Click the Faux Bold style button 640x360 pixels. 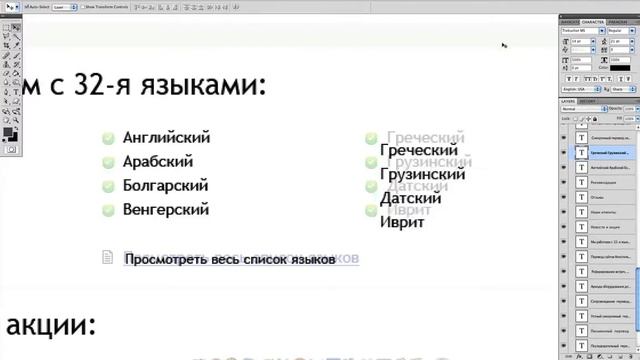click(x=569, y=79)
